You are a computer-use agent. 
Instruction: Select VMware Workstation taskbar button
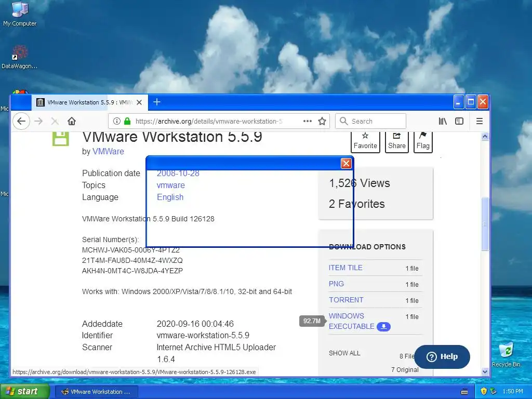96,392
